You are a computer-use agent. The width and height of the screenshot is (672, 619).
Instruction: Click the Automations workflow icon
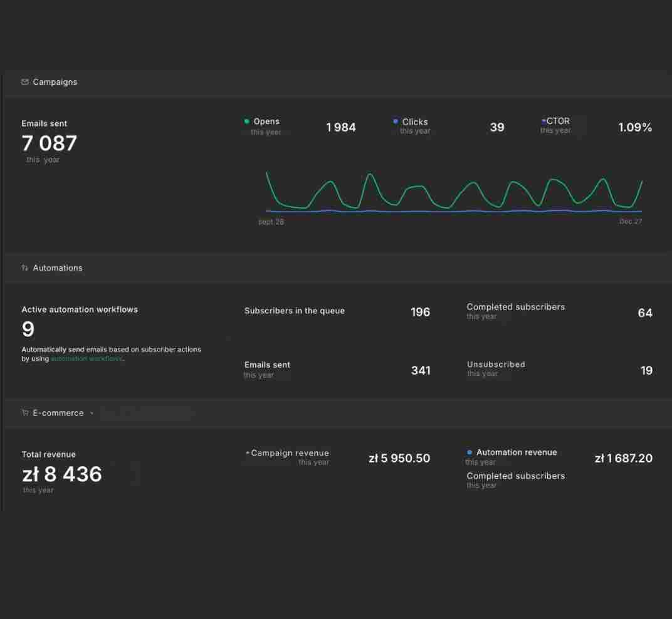click(x=25, y=268)
